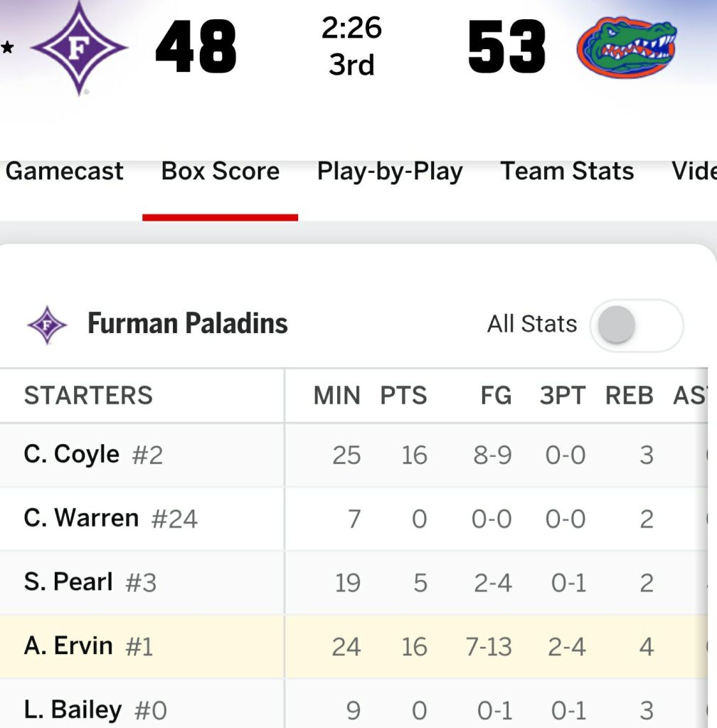Tap the REB column header
Image resolution: width=717 pixels, height=728 pixels.
629,396
